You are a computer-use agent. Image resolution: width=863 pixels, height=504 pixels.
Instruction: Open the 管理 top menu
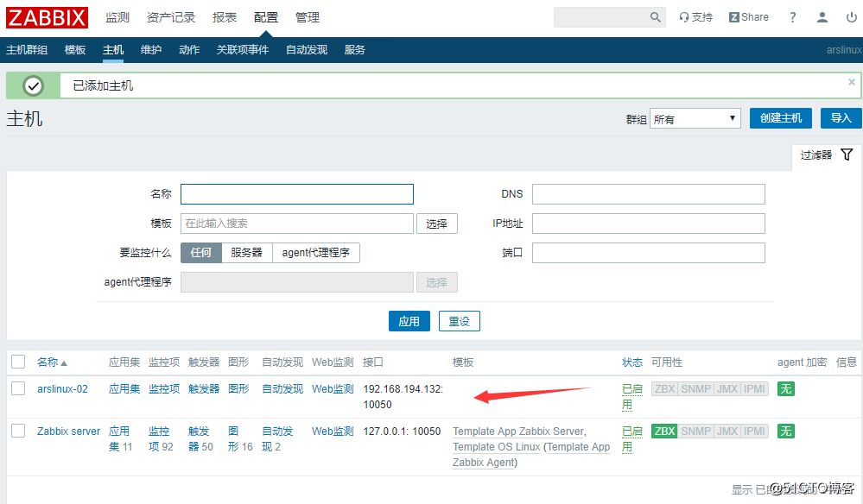pyautogui.click(x=308, y=17)
